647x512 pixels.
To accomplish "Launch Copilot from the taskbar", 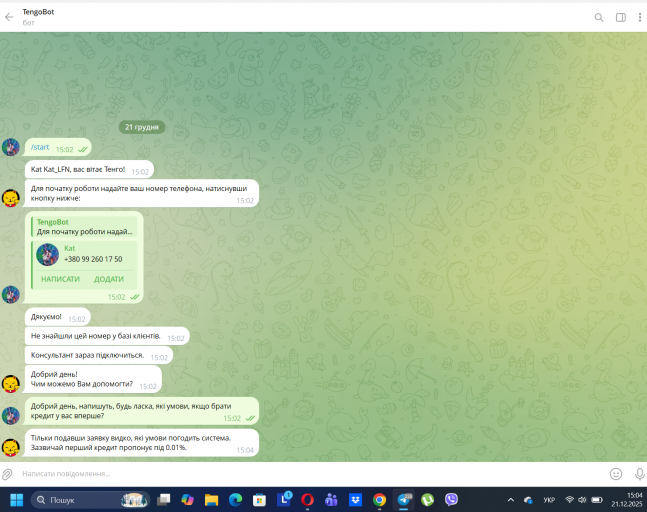I will pos(187,500).
